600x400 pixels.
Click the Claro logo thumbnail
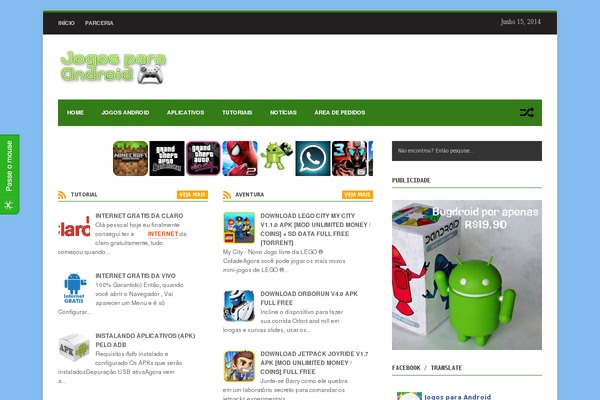(x=74, y=228)
